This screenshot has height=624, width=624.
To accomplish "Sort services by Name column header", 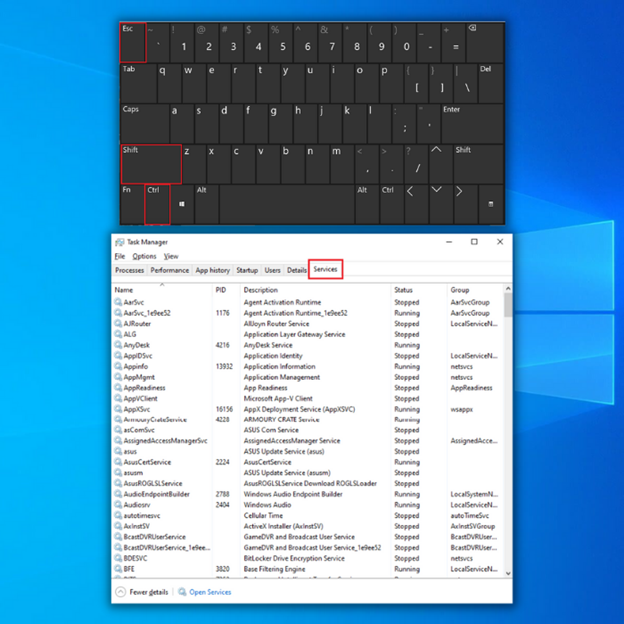I will pos(162,290).
